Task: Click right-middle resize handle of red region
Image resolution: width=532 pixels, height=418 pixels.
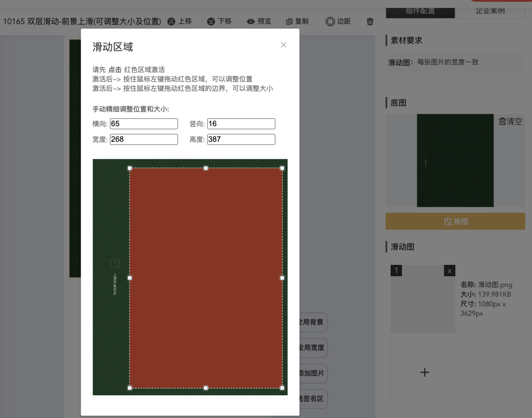Action: coord(282,278)
